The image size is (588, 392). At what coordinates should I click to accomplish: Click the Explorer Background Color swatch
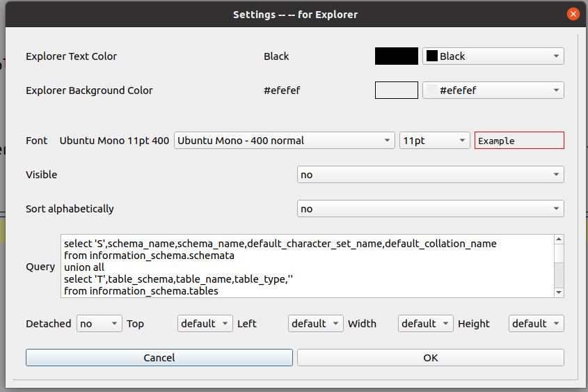397,90
